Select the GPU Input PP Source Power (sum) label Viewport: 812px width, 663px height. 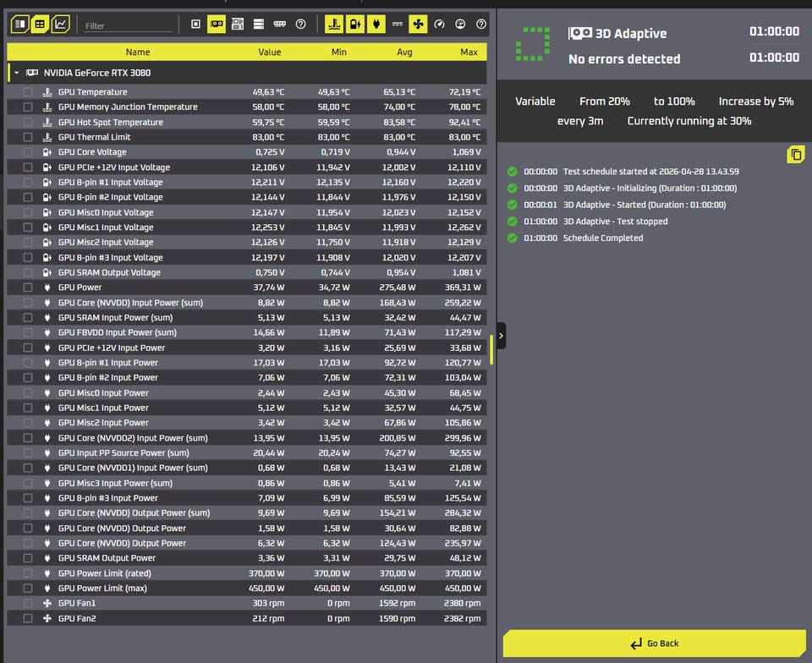click(x=123, y=453)
